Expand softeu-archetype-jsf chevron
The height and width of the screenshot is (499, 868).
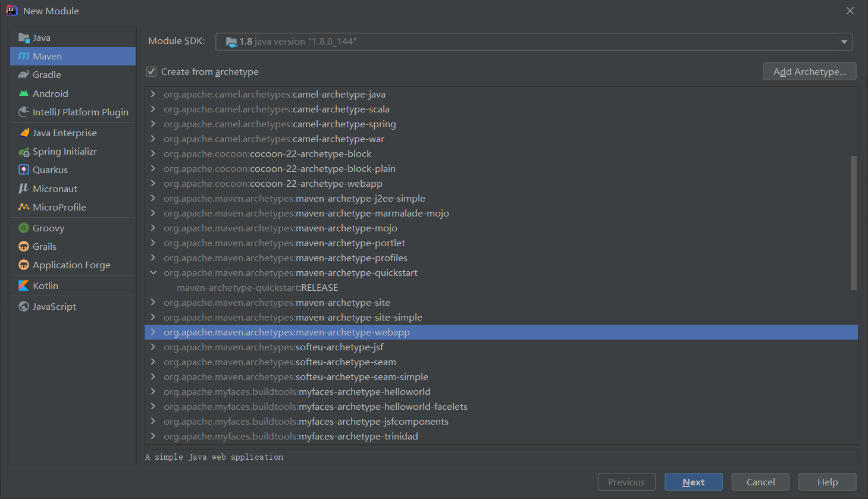coord(153,347)
